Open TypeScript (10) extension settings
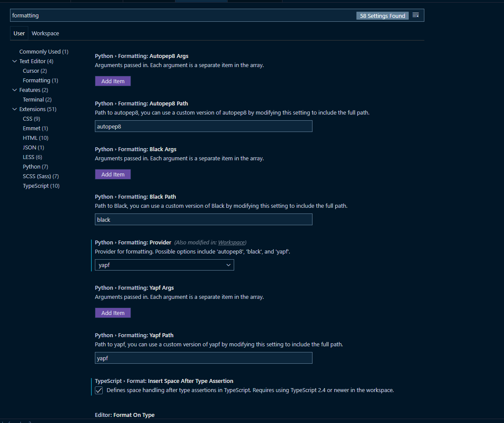504x423 pixels. click(41, 186)
